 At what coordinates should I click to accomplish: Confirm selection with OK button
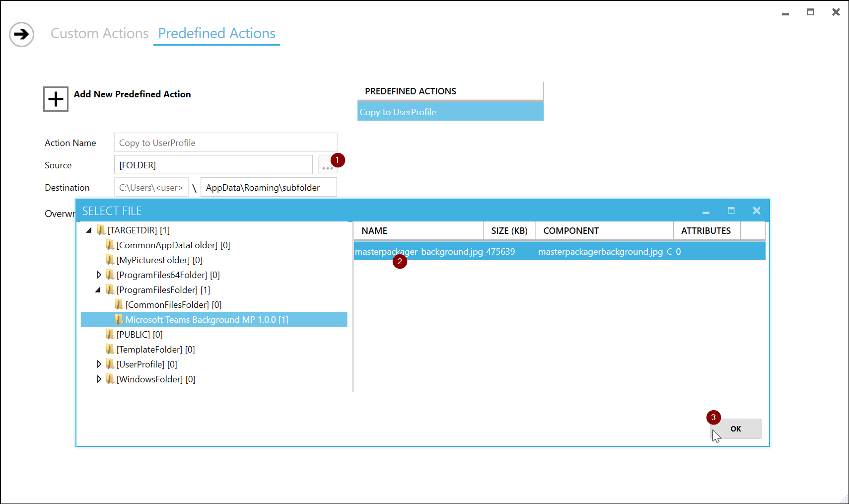tap(736, 429)
